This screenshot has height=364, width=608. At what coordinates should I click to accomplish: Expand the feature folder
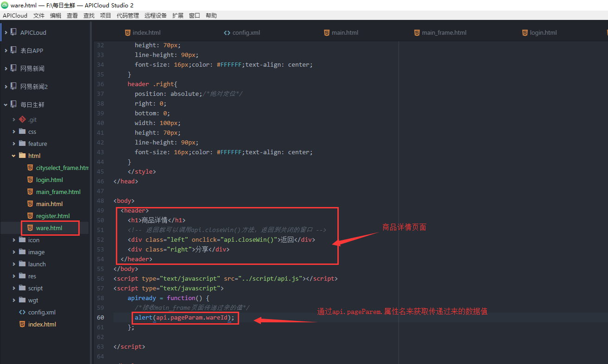pos(14,144)
